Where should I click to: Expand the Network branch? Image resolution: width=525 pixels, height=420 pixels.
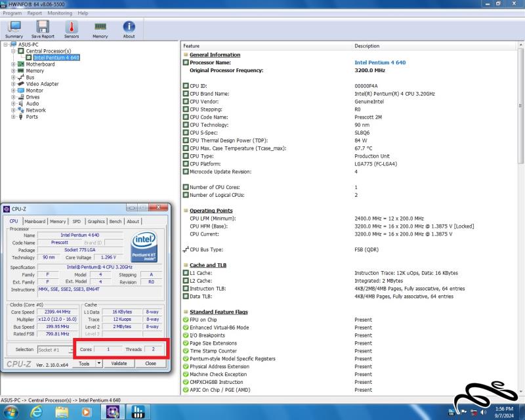pos(13,110)
